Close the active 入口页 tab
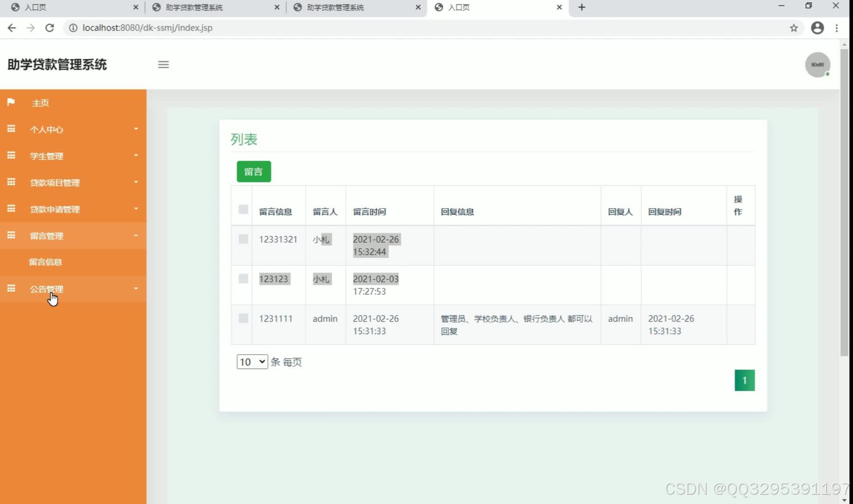 [x=559, y=7]
